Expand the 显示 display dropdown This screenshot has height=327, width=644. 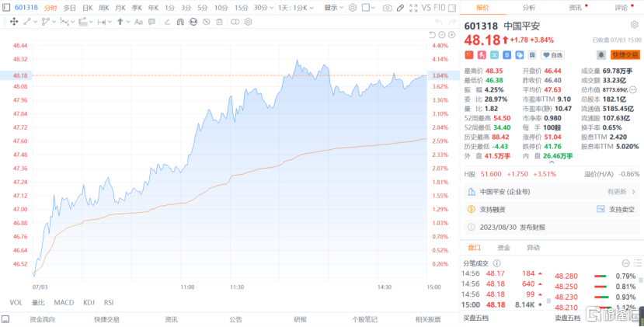pos(333,7)
